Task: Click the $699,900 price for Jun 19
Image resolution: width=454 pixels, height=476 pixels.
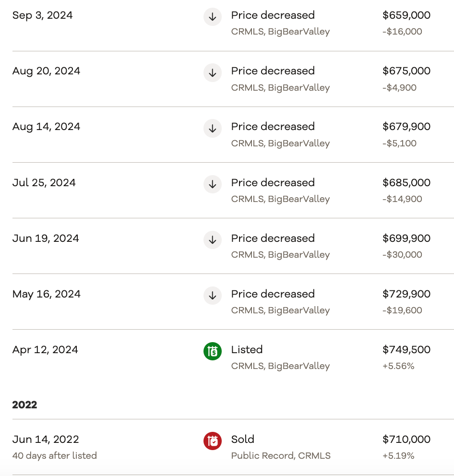Action: click(x=406, y=238)
